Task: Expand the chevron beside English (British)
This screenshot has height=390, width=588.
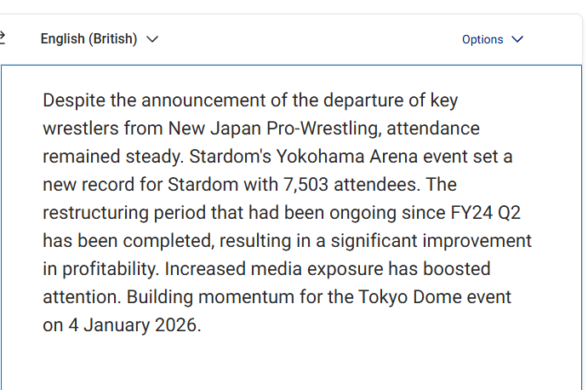Action: pyautogui.click(x=152, y=39)
